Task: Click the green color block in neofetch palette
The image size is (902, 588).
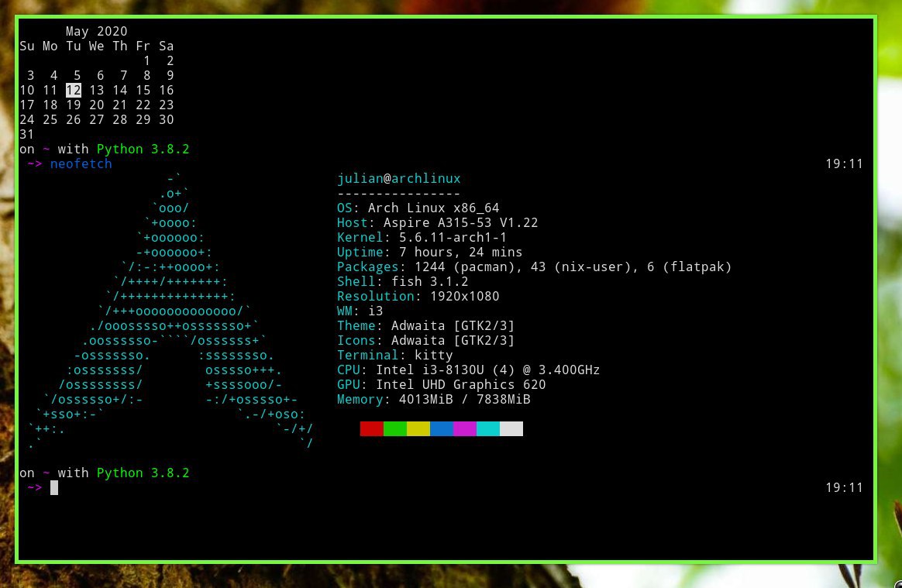Action: pyautogui.click(x=395, y=428)
